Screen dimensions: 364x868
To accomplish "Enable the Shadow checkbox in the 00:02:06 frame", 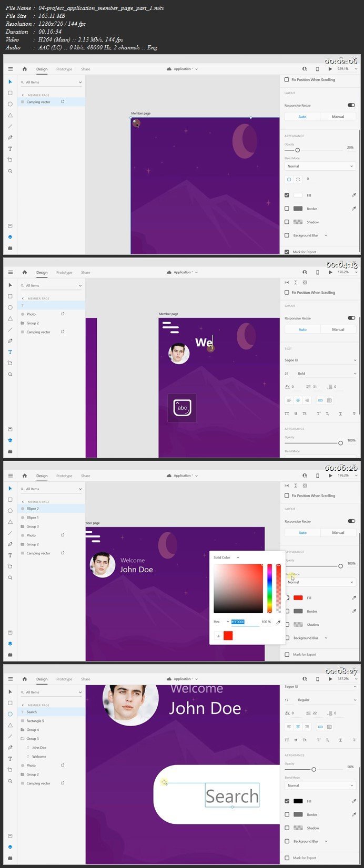I will point(287,222).
